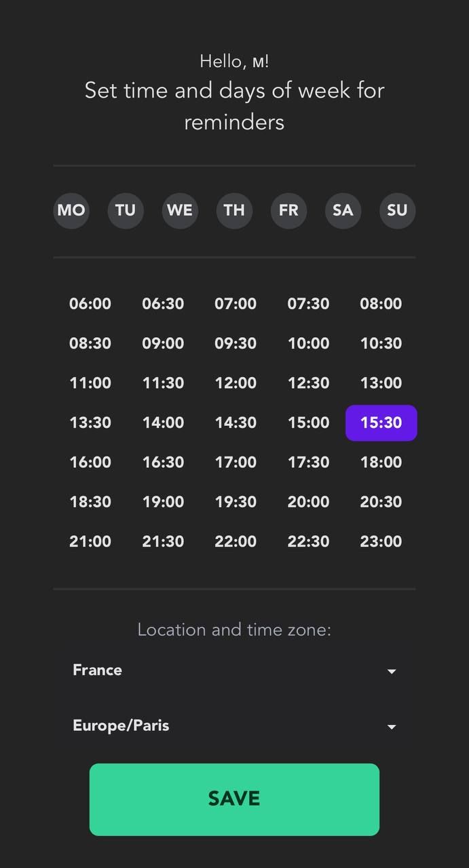This screenshot has height=868, width=469.
Task: Open the Europe/Paris timezone dropdown
Action: click(x=234, y=726)
